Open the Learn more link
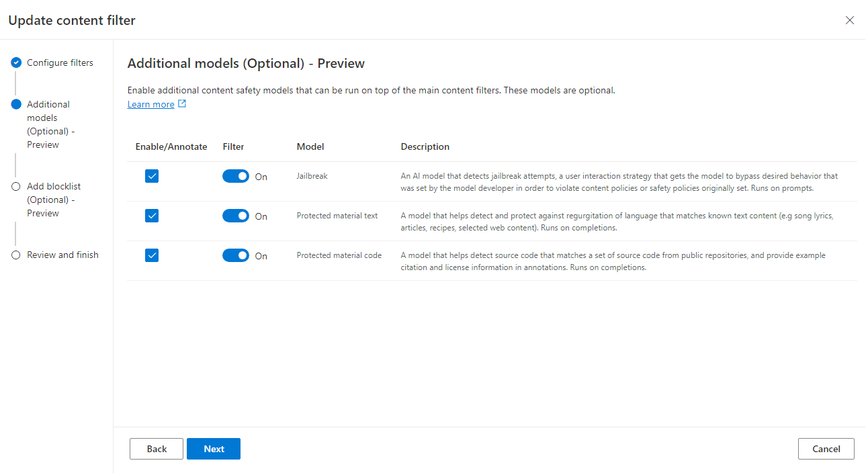 point(151,104)
